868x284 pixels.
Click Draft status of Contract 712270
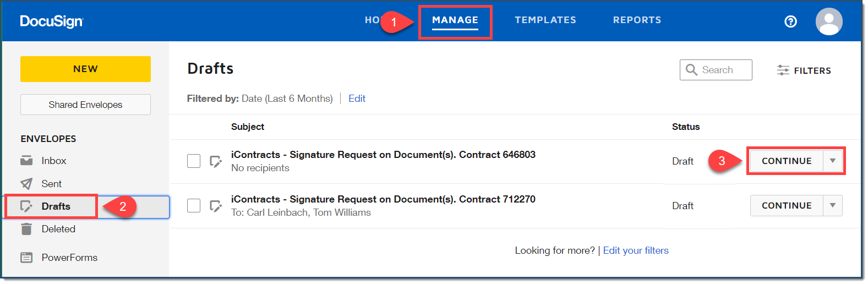[683, 206]
